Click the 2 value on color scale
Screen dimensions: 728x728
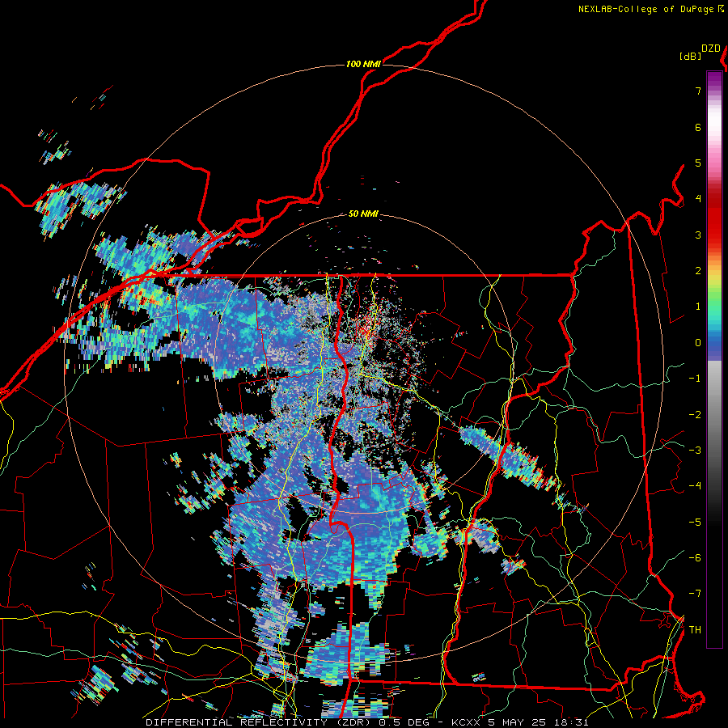point(698,271)
